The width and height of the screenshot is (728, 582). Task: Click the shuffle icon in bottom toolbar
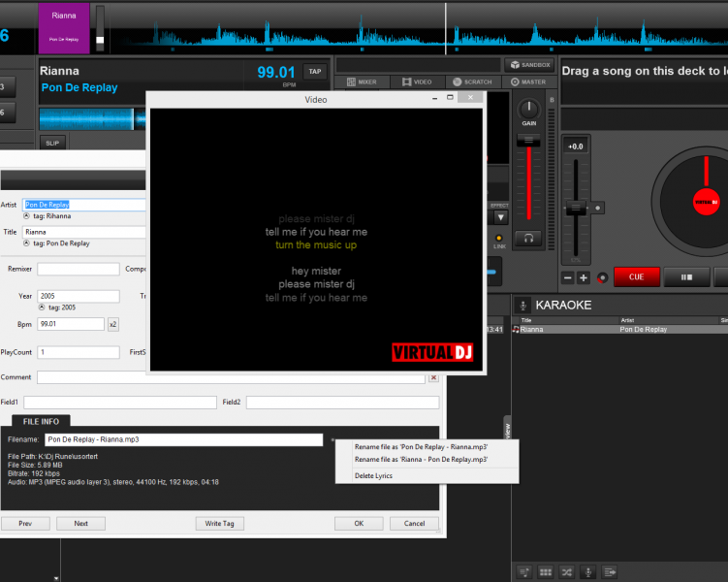(x=567, y=571)
